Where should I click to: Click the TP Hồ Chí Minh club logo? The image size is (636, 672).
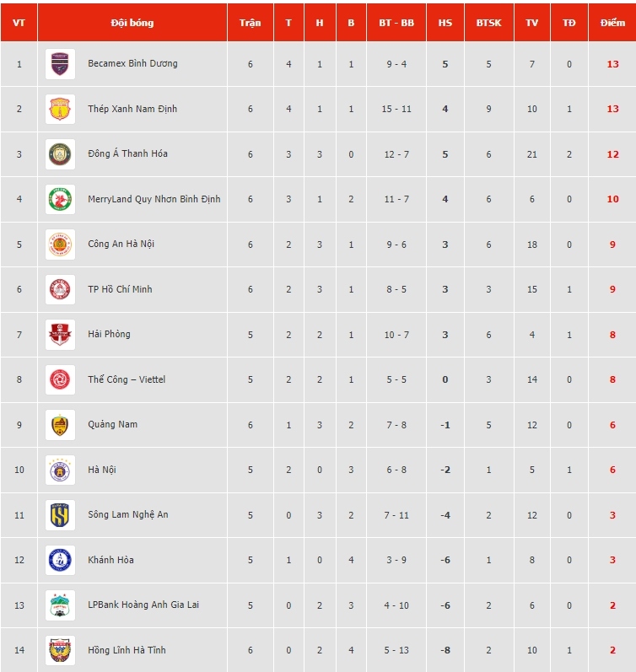click(x=60, y=289)
